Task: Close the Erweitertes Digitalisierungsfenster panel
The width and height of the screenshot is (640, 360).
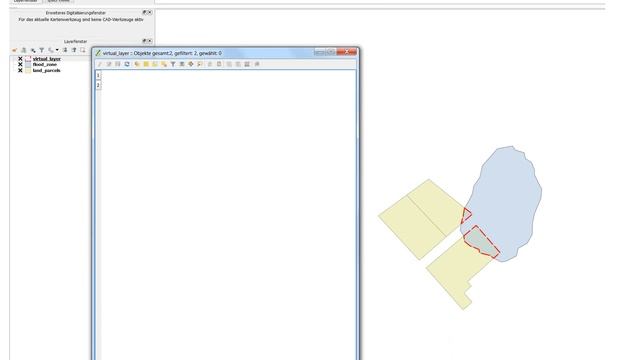Action: point(150,13)
